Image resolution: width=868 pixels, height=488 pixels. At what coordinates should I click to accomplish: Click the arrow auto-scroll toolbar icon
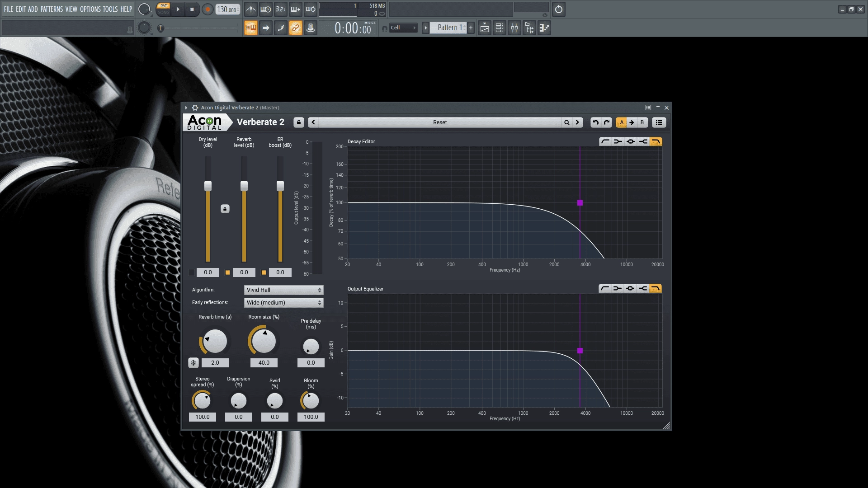[266, 28]
